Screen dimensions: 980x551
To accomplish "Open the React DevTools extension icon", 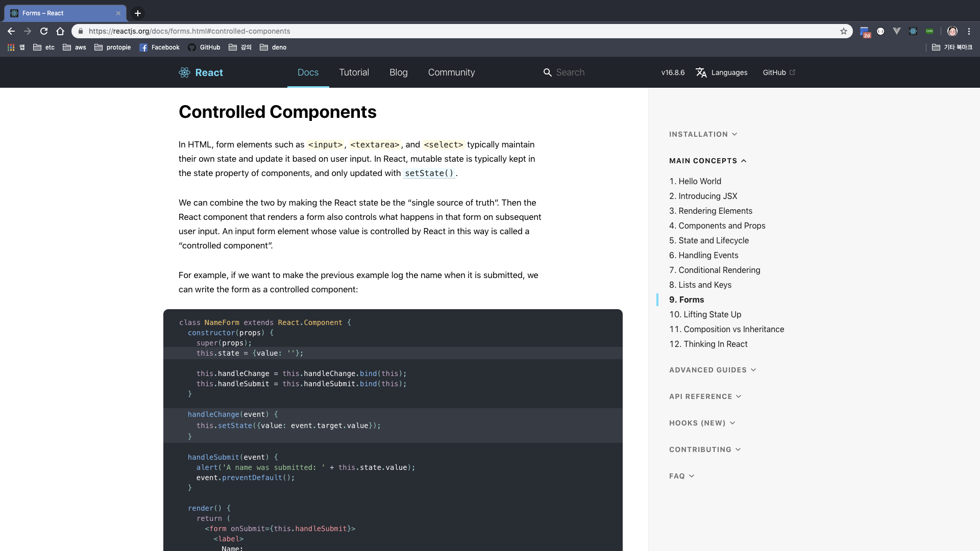I will coord(913,31).
